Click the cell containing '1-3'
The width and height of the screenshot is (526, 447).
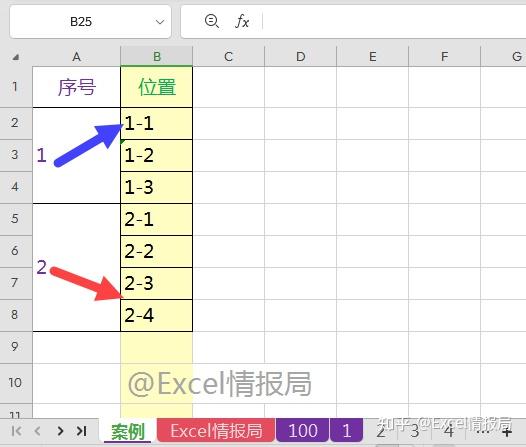pyautogui.click(x=157, y=187)
